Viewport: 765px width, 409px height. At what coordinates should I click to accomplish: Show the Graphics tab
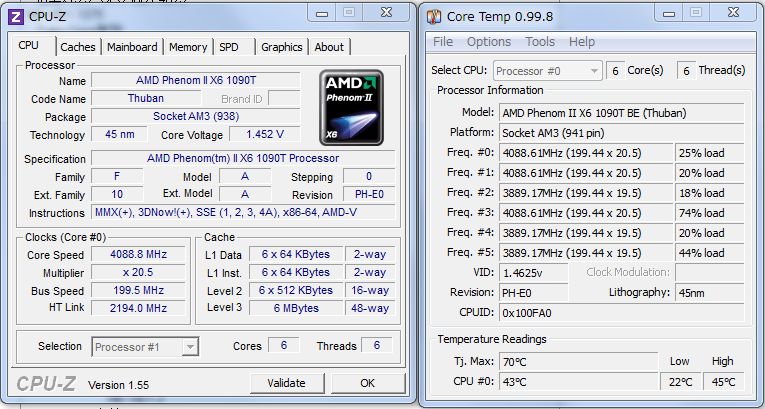click(281, 47)
